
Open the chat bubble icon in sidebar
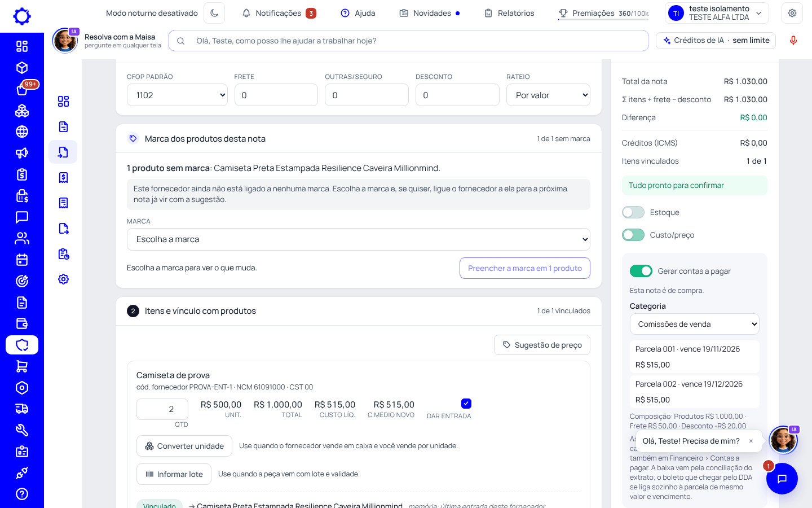click(22, 217)
